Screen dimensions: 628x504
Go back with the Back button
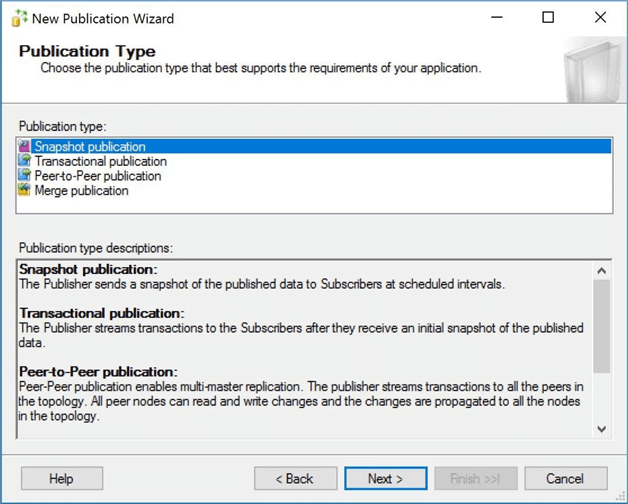coord(295,478)
